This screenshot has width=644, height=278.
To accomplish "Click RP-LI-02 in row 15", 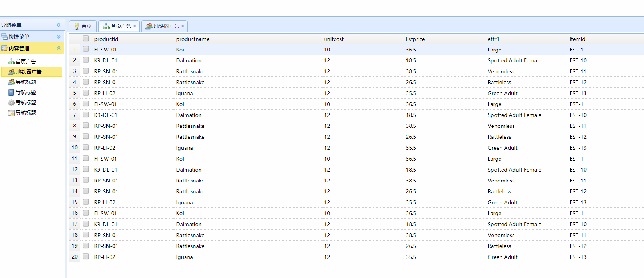I will coord(105,202).
